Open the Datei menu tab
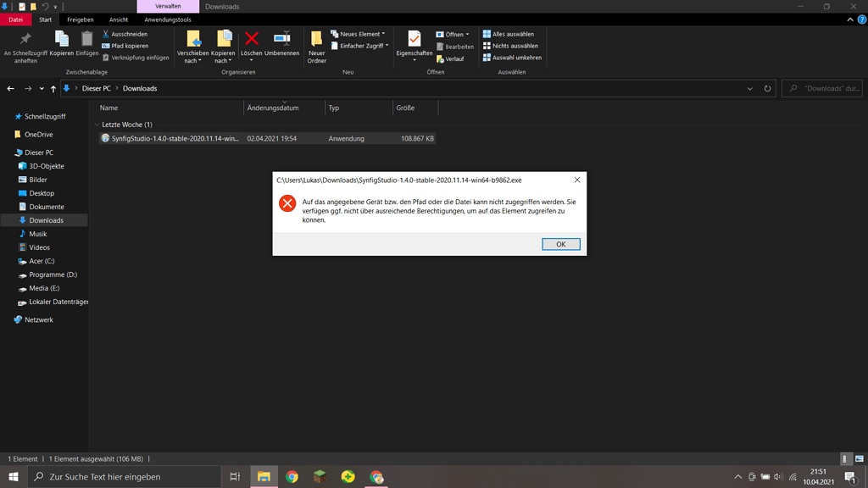 click(x=16, y=19)
